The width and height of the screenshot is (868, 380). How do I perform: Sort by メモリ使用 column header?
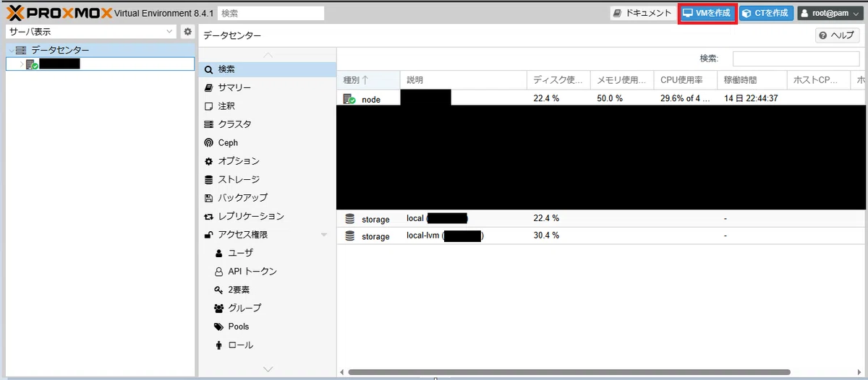pos(622,79)
